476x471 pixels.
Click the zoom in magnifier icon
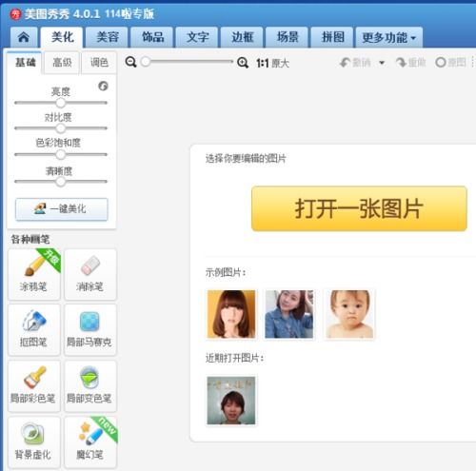(x=243, y=63)
